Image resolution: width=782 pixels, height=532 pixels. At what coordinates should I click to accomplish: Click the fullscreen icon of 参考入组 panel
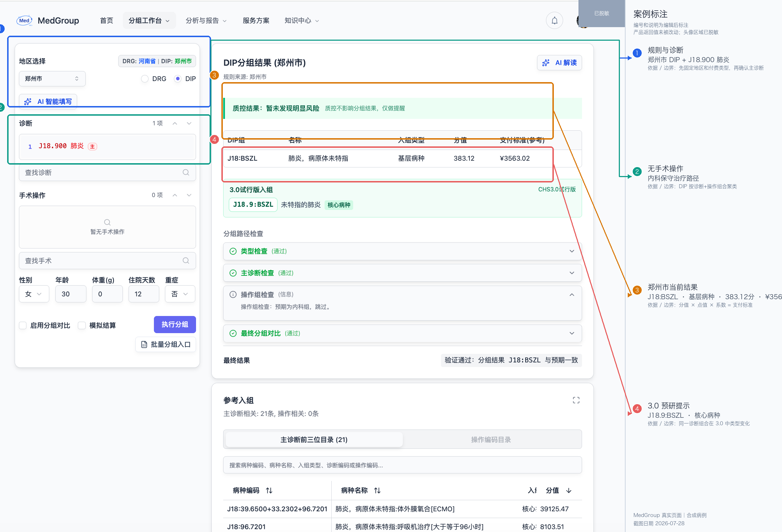tap(576, 400)
